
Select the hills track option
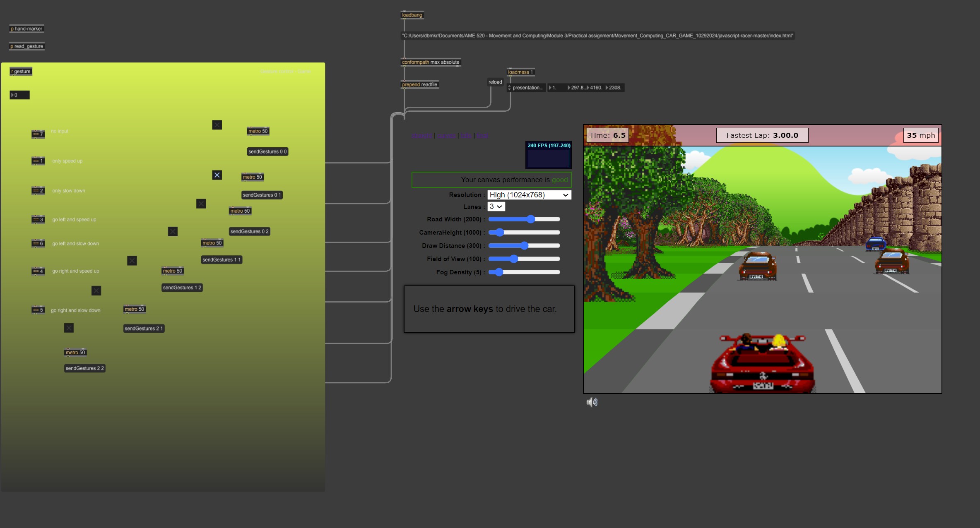coord(466,135)
